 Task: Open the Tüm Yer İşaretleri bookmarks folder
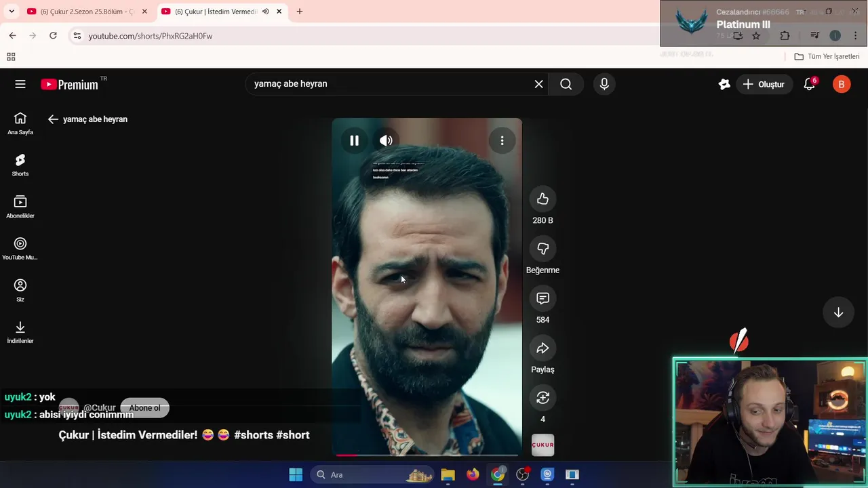pyautogui.click(x=827, y=57)
